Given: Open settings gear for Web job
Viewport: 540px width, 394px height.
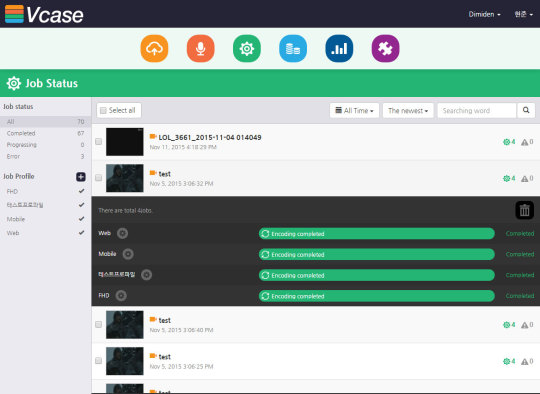Looking at the screenshot, I should [x=122, y=233].
